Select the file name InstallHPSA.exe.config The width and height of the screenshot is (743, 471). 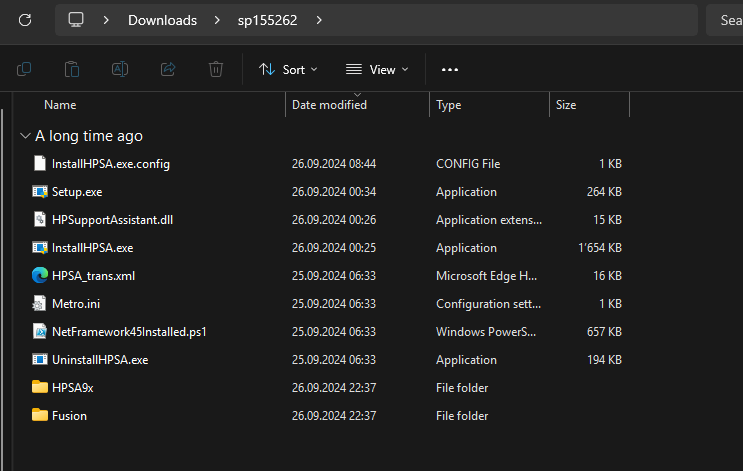tap(111, 164)
